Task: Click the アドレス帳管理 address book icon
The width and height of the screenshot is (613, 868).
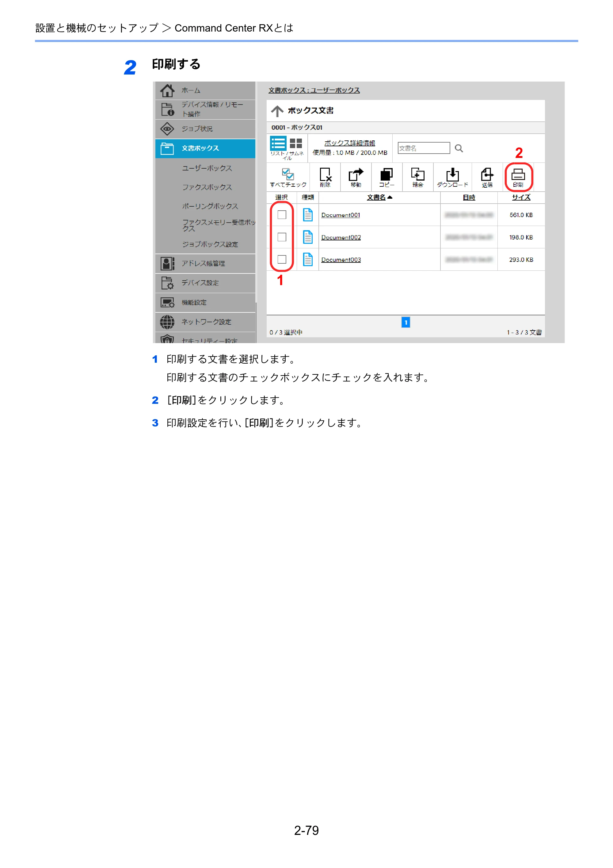Action: pyautogui.click(x=167, y=263)
